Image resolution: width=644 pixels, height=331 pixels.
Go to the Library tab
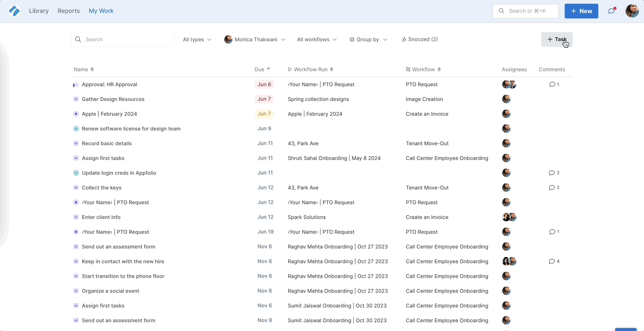[x=39, y=11]
